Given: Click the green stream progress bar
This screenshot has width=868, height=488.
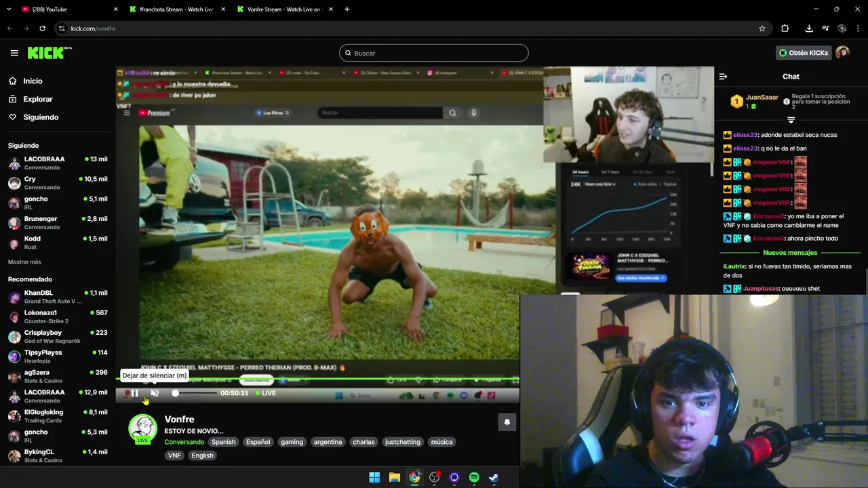Looking at the screenshot, I should [317, 379].
